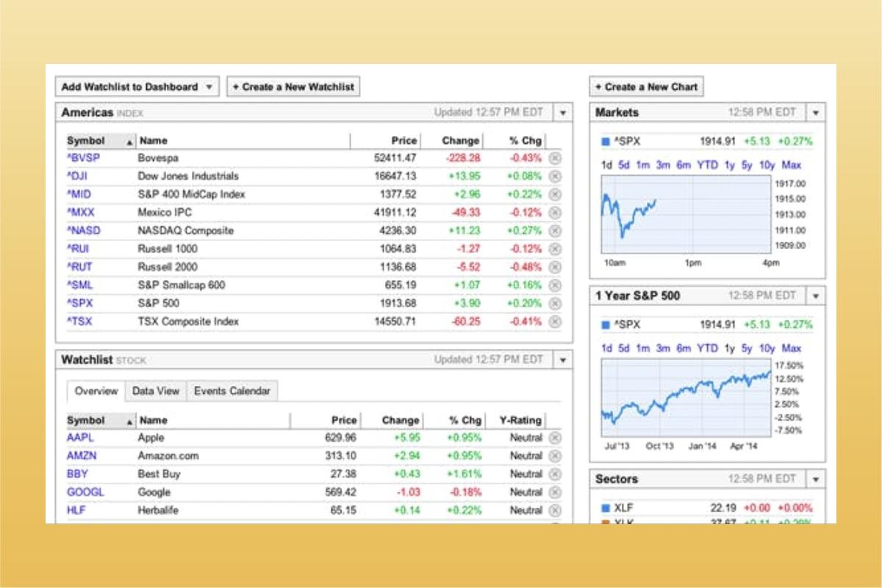Select 6m range in 1 Year S&P 500 chart
The width and height of the screenshot is (882, 588).
pyautogui.click(x=684, y=348)
